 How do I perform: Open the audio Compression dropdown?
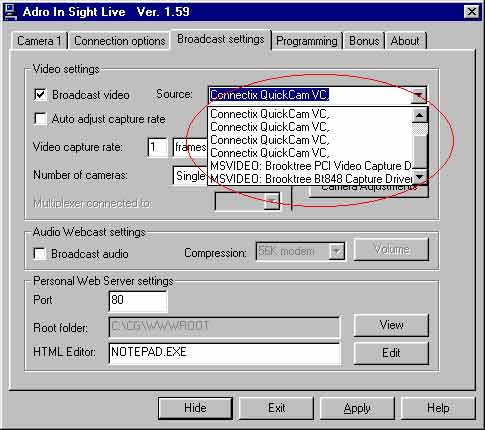336,251
